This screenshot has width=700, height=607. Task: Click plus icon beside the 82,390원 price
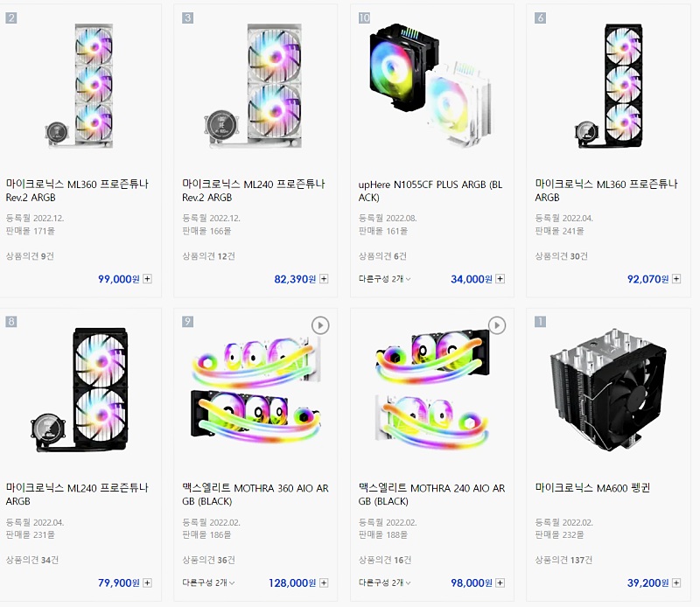324,279
